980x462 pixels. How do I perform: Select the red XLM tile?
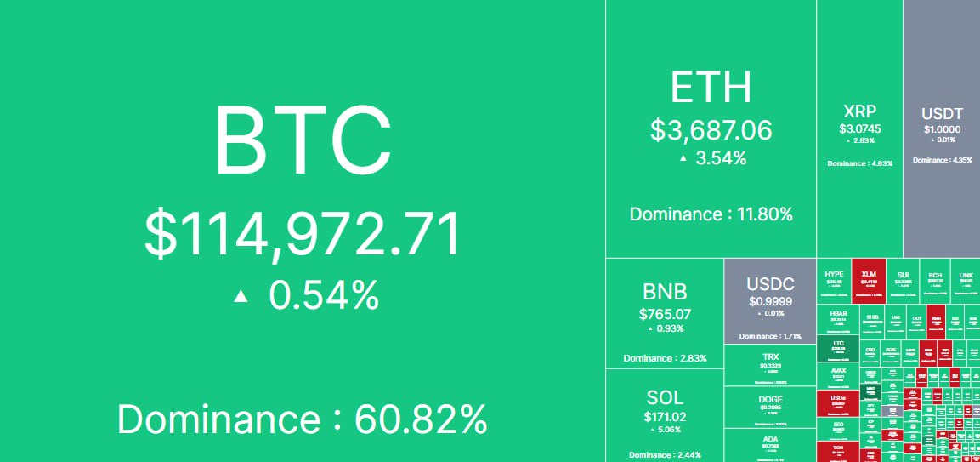pyautogui.click(x=868, y=281)
